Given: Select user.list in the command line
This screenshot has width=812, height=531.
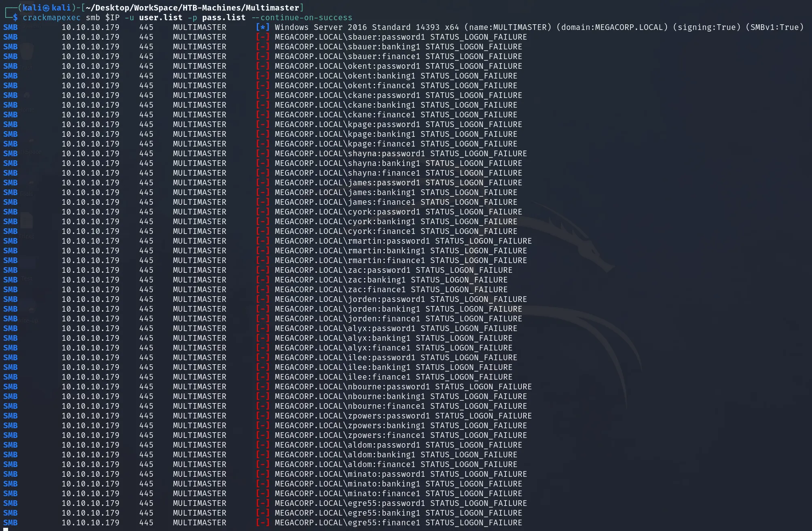Looking at the screenshot, I should 161,17.
